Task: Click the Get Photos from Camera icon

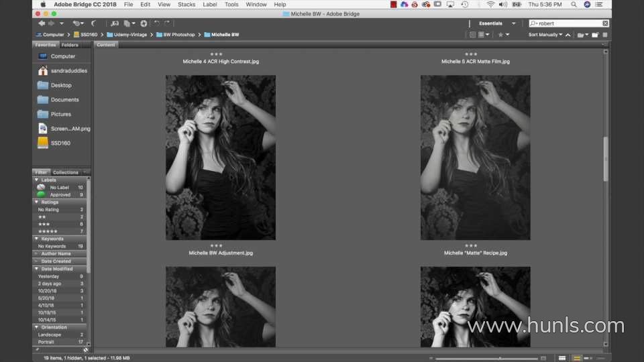Action: [x=114, y=23]
